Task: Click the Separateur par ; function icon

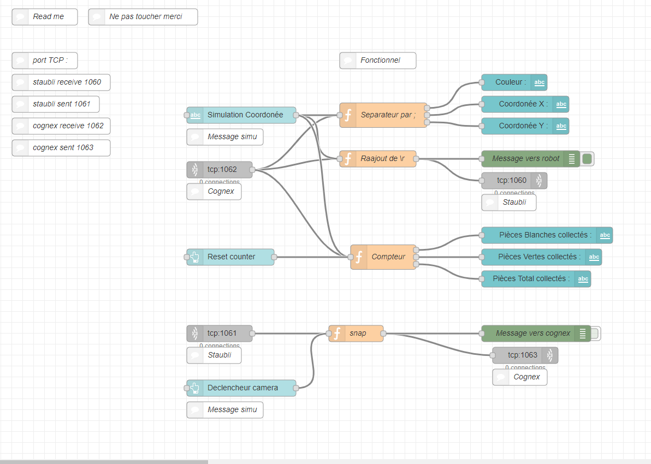Action: pyautogui.click(x=348, y=115)
